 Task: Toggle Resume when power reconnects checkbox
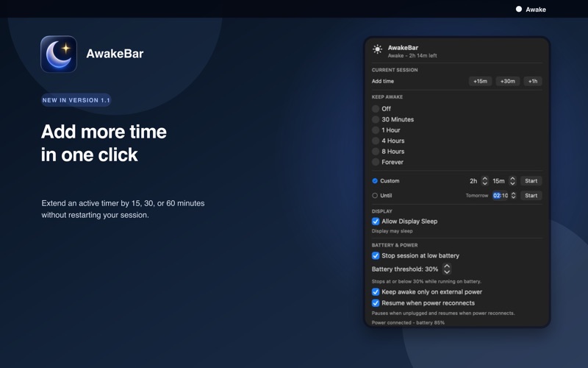click(x=376, y=303)
